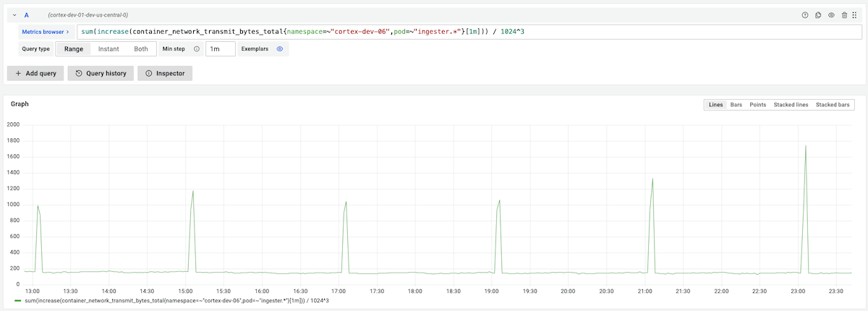The image size is (868, 311).
Task: Switch graph style to Points
Action: 758,105
